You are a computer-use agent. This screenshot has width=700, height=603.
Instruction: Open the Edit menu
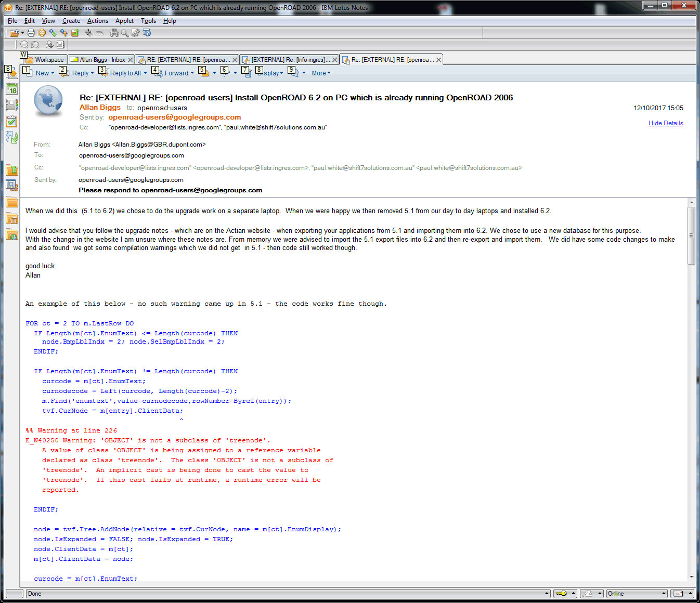pos(30,21)
